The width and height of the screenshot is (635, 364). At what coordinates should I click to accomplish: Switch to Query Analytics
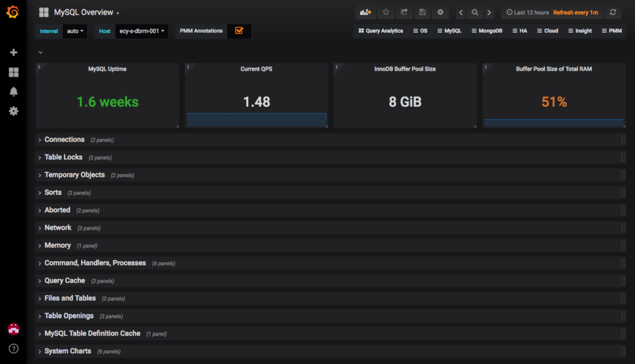coord(380,30)
